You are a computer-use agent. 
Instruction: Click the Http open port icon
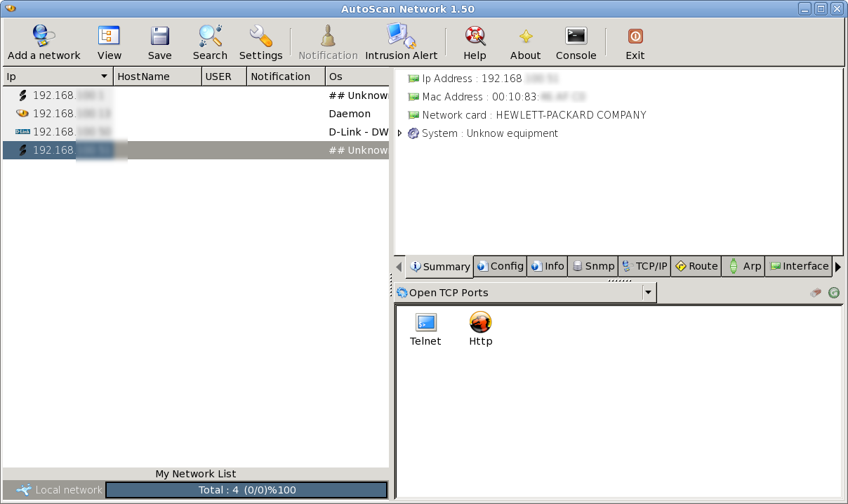click(480, 323)
